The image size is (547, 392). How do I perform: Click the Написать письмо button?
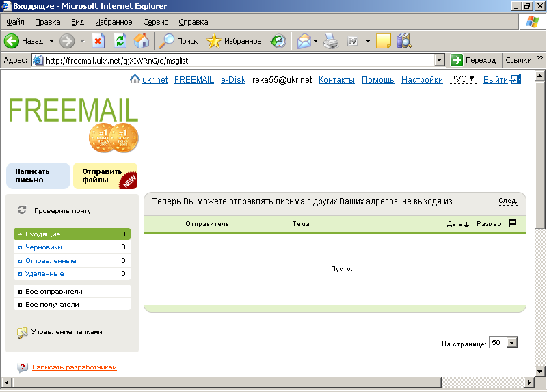click(38, 176)
